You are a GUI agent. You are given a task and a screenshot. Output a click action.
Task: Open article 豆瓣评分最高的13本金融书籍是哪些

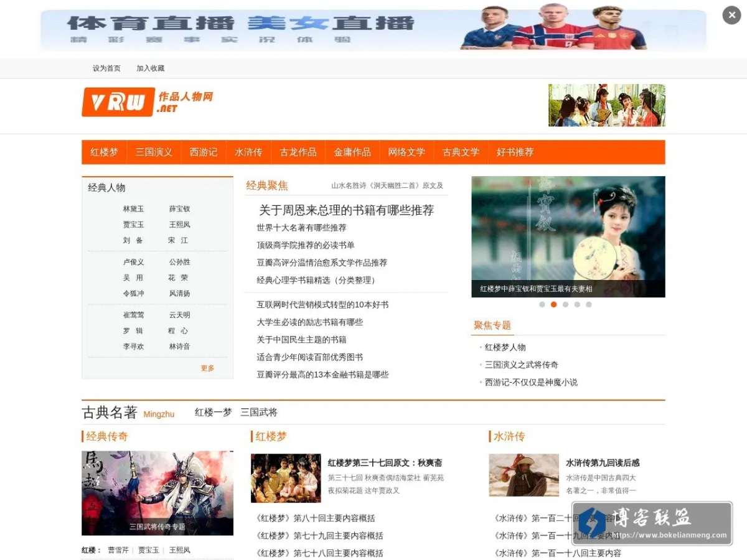(322, 375)
